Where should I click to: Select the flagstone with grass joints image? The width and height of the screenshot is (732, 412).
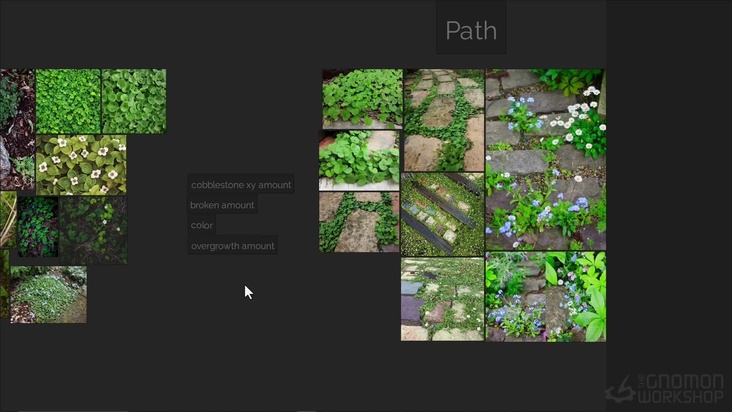pos(442,299)
